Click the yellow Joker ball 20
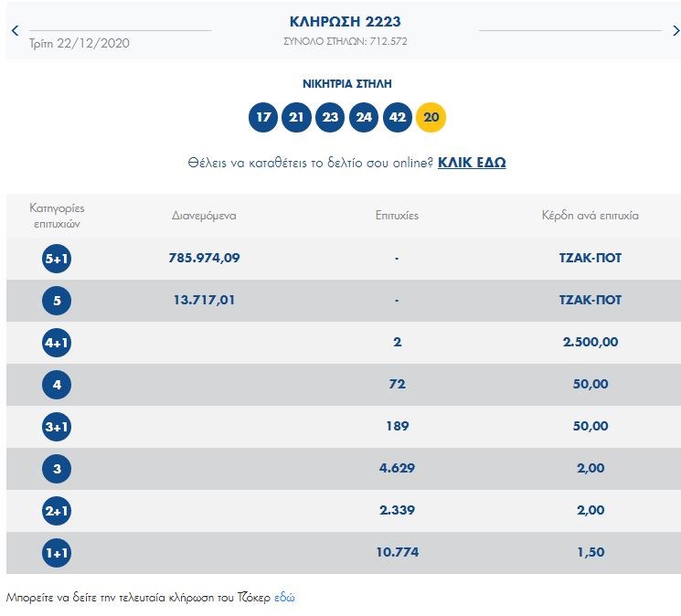 click(431, 118)
